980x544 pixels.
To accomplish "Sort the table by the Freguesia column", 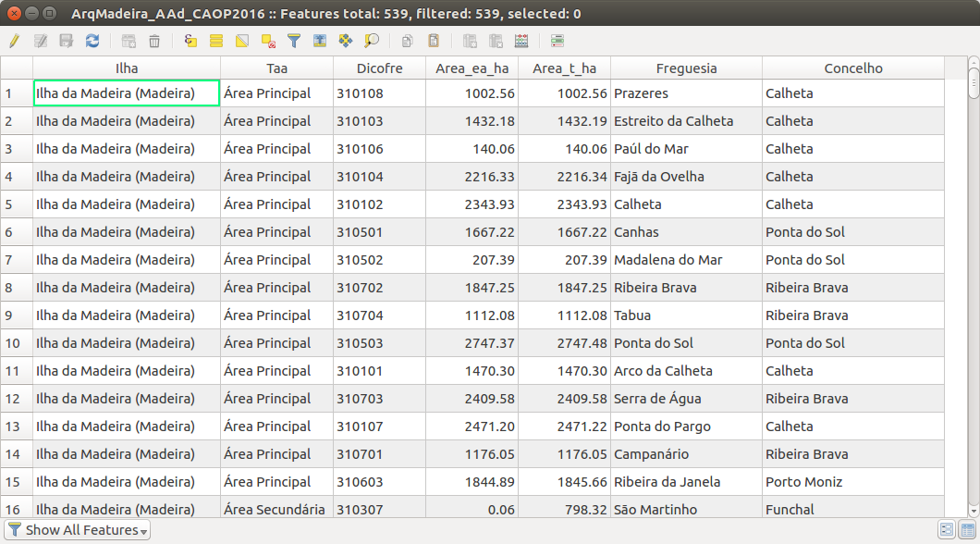I will tap(686, 68).
